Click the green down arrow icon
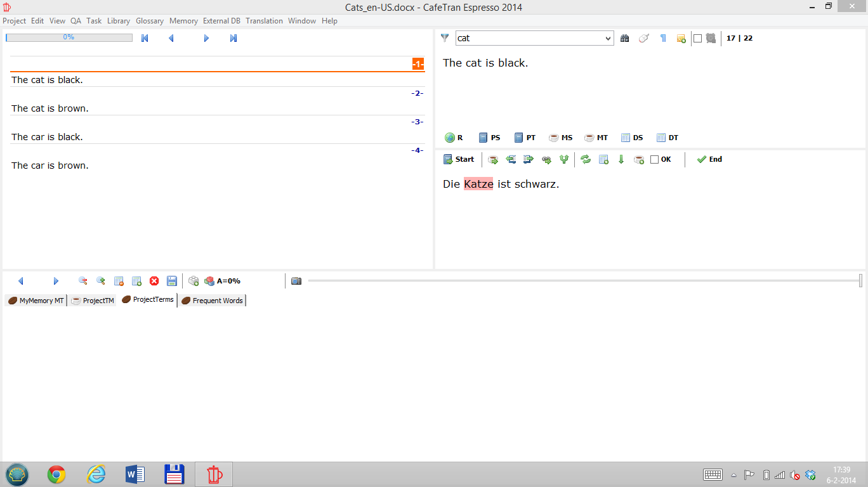This screenshot has height=487, width=868. click(621, 160)
